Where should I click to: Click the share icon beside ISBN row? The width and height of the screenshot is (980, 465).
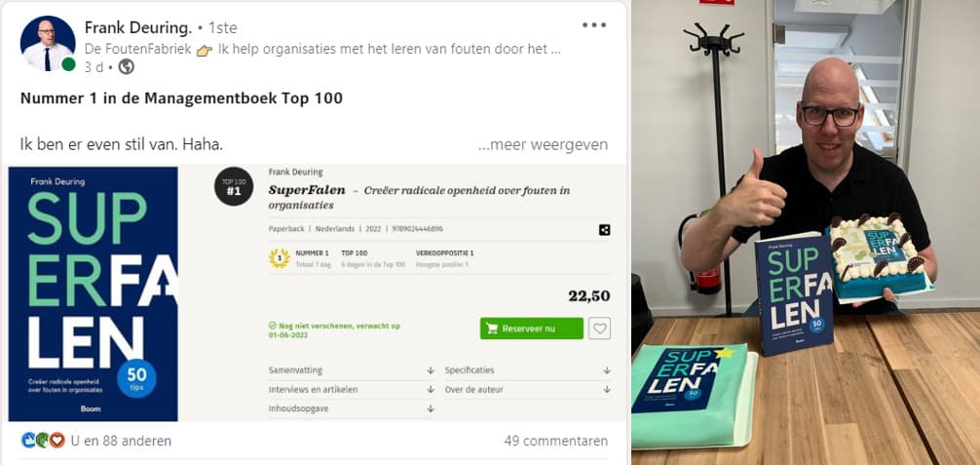604,230
